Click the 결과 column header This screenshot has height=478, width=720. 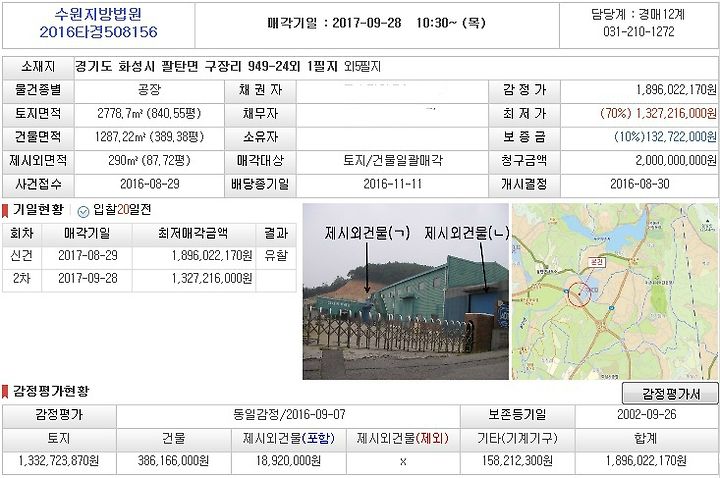(x=276, y=234)
